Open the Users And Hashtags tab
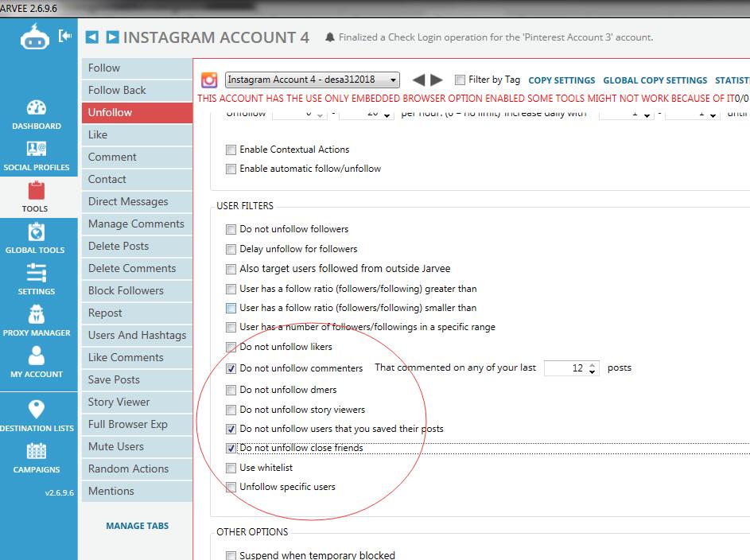 [137, 335]
